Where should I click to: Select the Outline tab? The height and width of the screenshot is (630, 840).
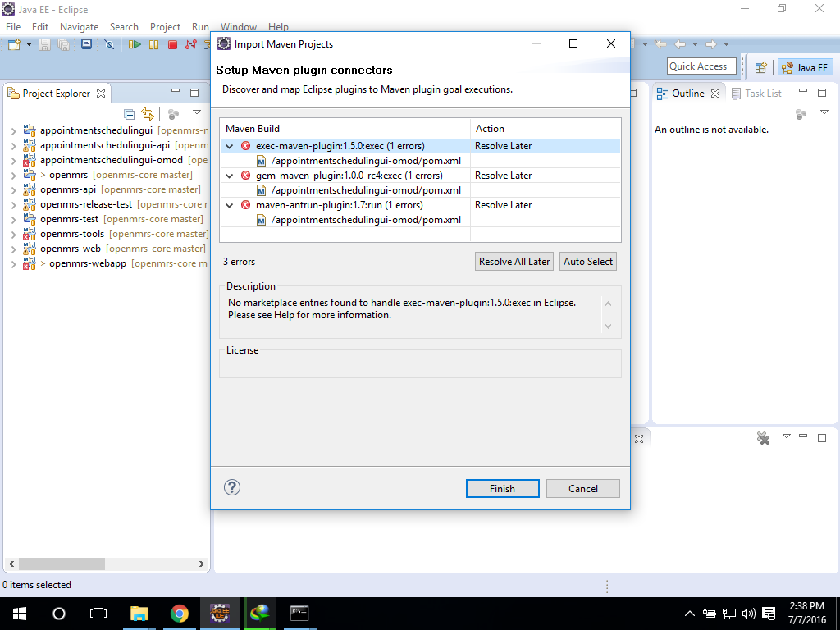tap(688, 94)
